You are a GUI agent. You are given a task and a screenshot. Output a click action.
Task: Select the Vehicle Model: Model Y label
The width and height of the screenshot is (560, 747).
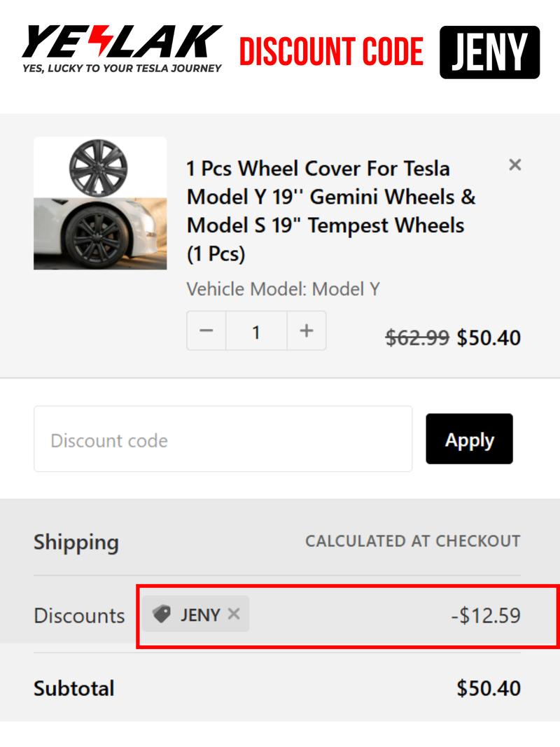(x=283, y=288)
